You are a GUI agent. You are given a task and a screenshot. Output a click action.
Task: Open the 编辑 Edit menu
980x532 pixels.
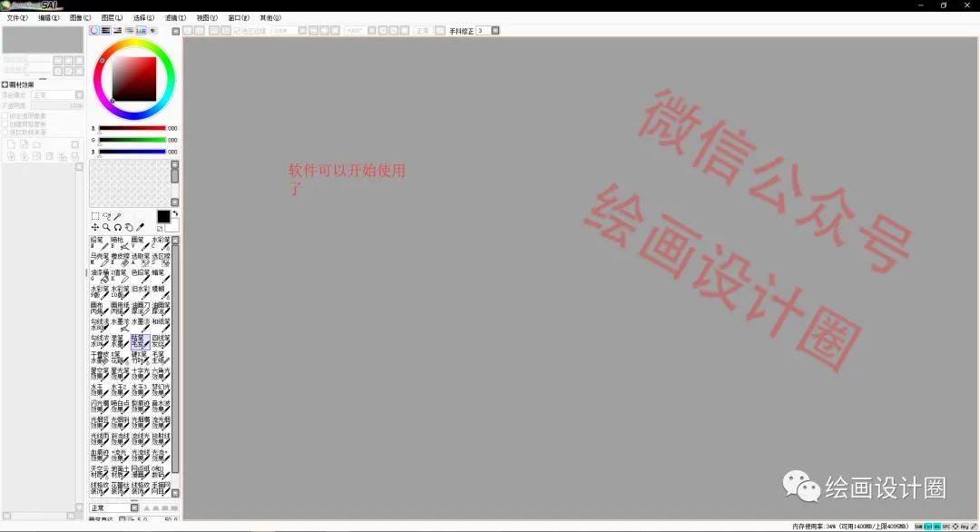coord(49,17)
